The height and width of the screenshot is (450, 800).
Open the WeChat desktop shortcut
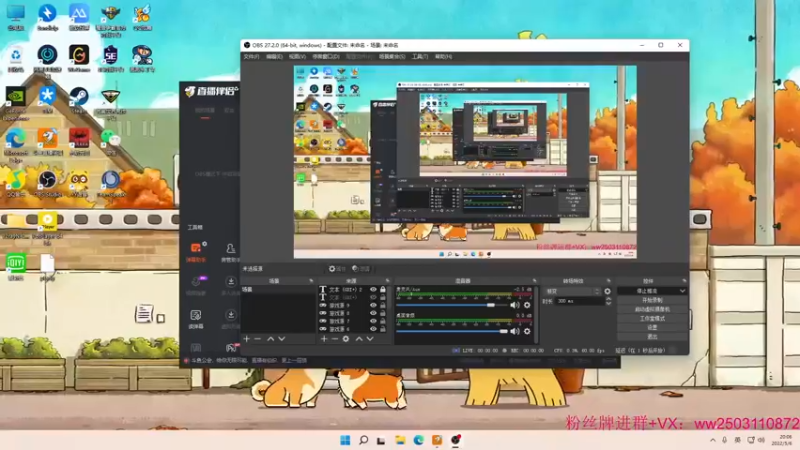pyautogui.click(x=110, y=142)
